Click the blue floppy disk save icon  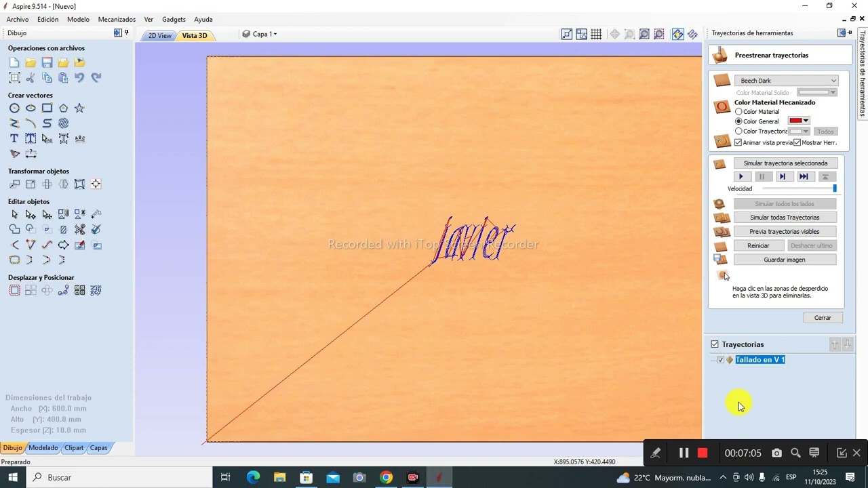(47, 62)
